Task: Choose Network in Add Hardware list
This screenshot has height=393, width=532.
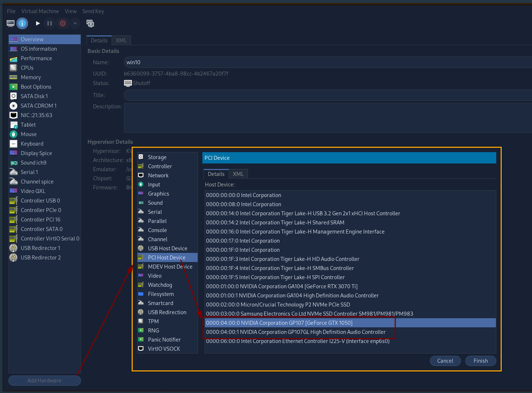Action: coord(167,176)
